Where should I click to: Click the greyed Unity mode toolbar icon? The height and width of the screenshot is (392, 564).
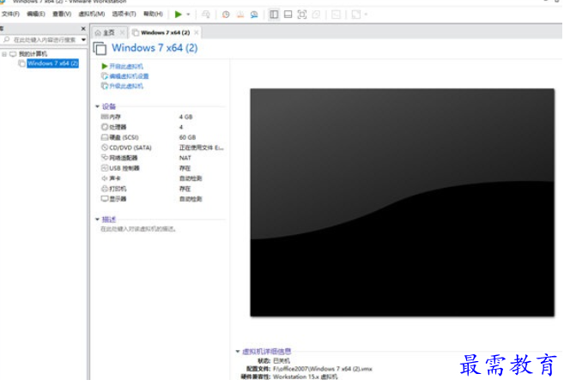[316, 15]
